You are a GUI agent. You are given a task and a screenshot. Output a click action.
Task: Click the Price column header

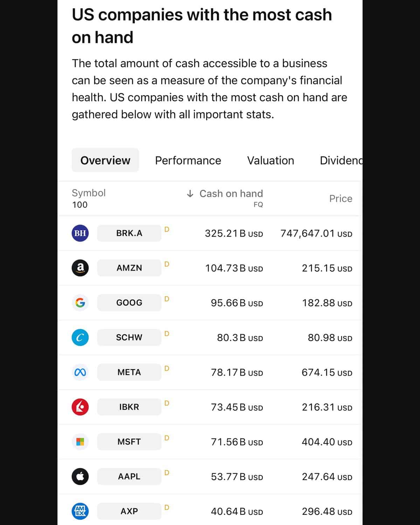(x=341, y=199)
